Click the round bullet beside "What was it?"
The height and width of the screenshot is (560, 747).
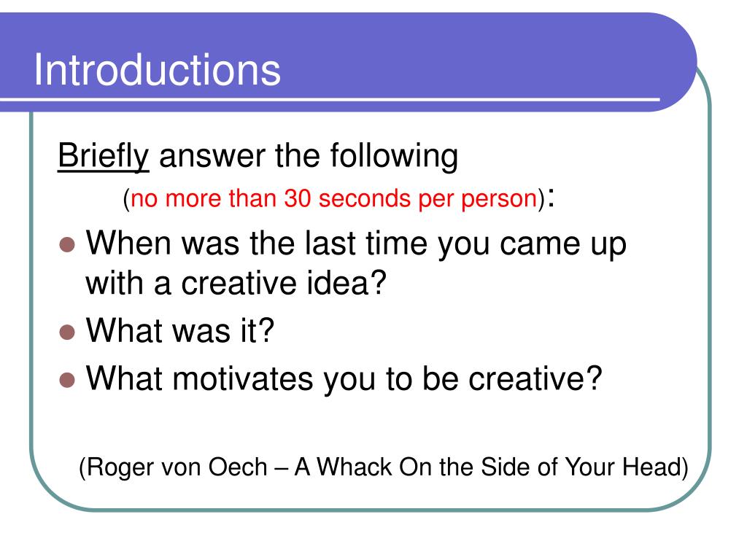pos(67,332)
